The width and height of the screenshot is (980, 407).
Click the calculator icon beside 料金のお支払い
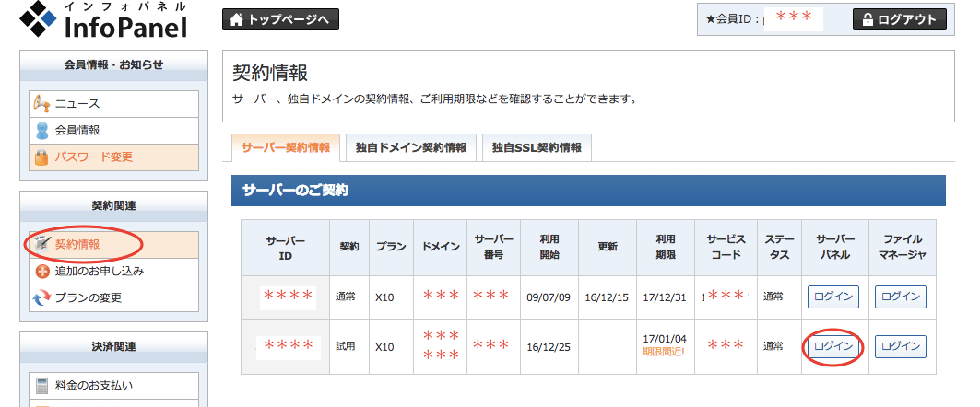coord(41,385)
